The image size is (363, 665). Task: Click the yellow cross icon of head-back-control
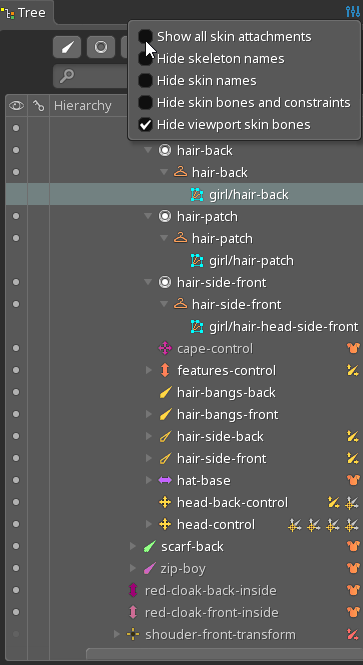click(165, 503)
